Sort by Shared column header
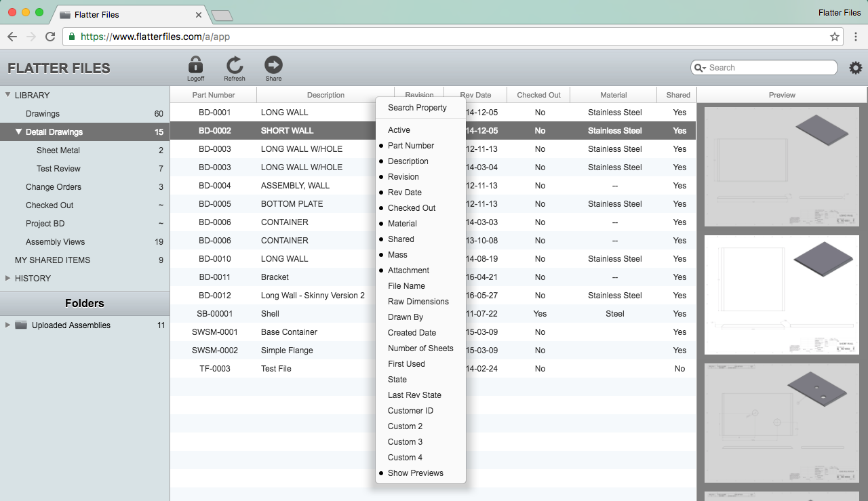Image resolution: width=868 pixels, height=501 pixels. pos(678,95)
